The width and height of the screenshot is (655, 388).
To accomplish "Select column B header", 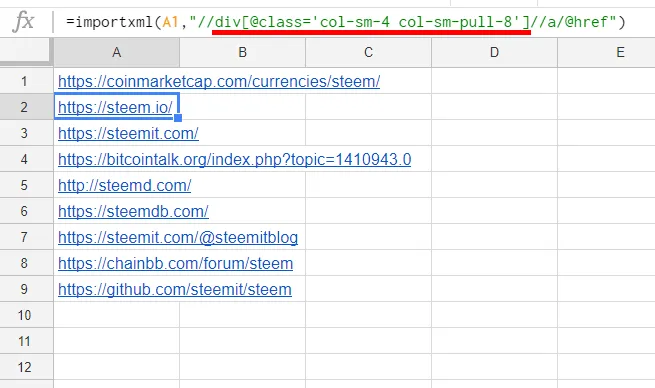I will click(x=243, y=52).
